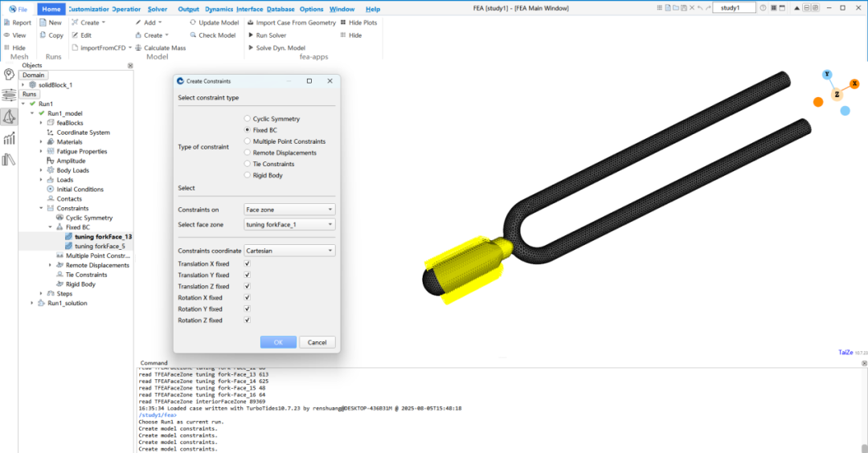Click the Copy run icon

[43, 35]
